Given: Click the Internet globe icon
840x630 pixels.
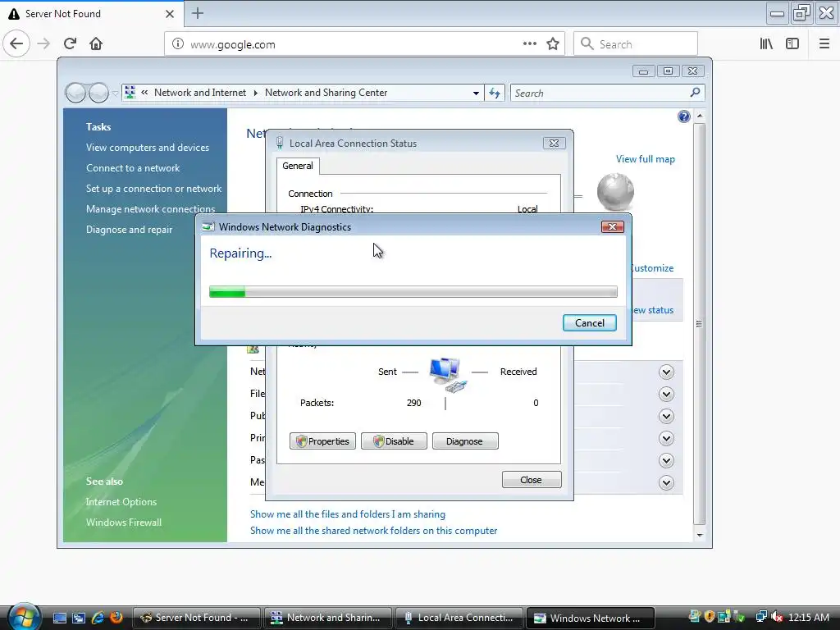Looking at the screenshot, I should [615, 192].
